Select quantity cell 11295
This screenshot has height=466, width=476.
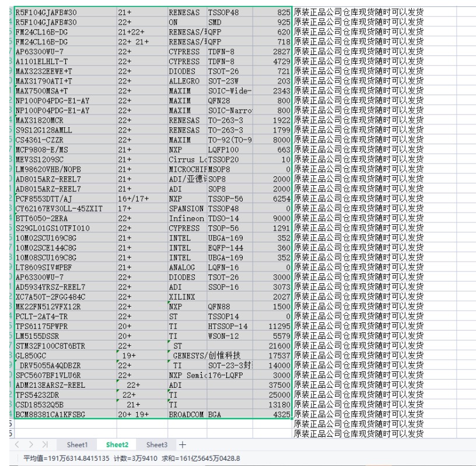click(272, 326)
